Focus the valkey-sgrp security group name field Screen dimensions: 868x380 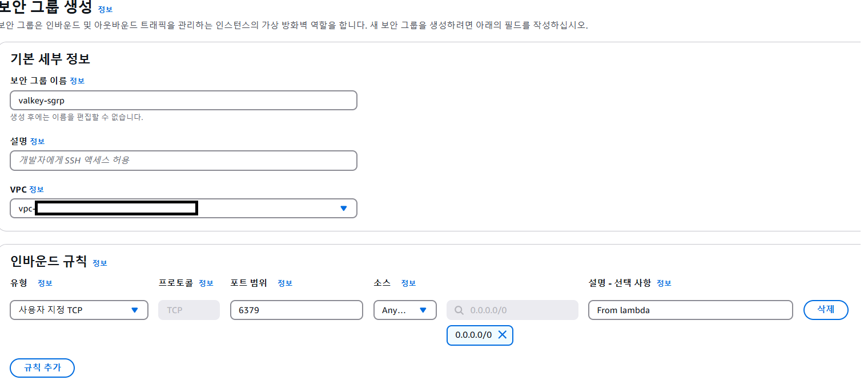[x=184, y=100]
